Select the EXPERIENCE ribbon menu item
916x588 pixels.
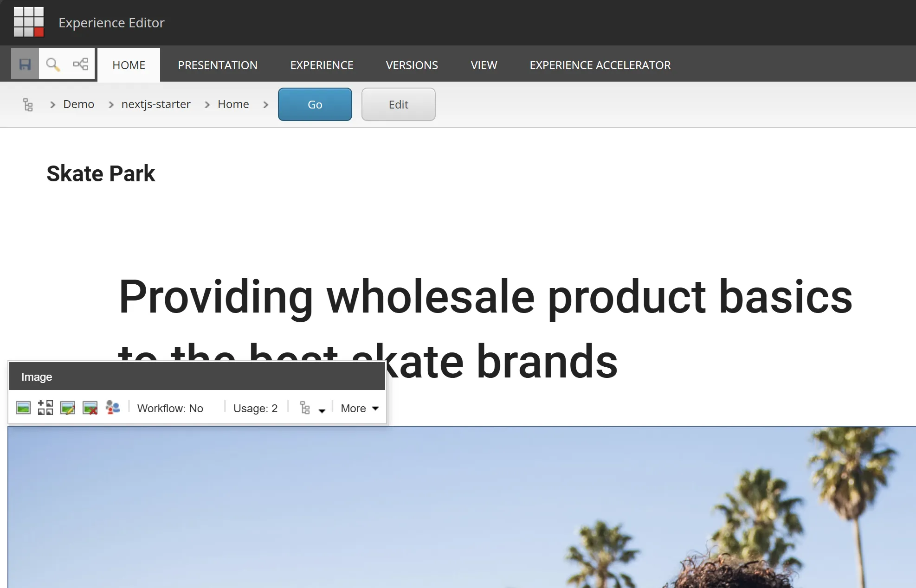click(x=322, y=65)
